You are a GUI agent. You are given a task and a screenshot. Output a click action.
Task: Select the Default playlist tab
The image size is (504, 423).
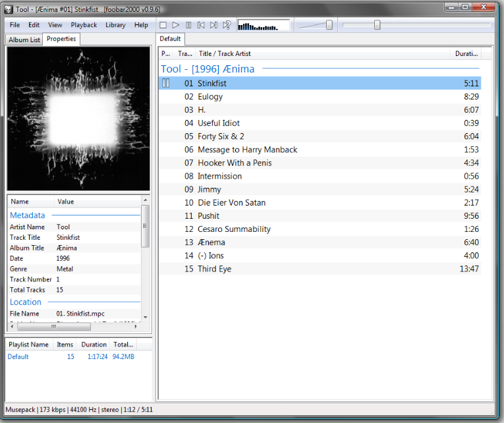coord(170,39)
